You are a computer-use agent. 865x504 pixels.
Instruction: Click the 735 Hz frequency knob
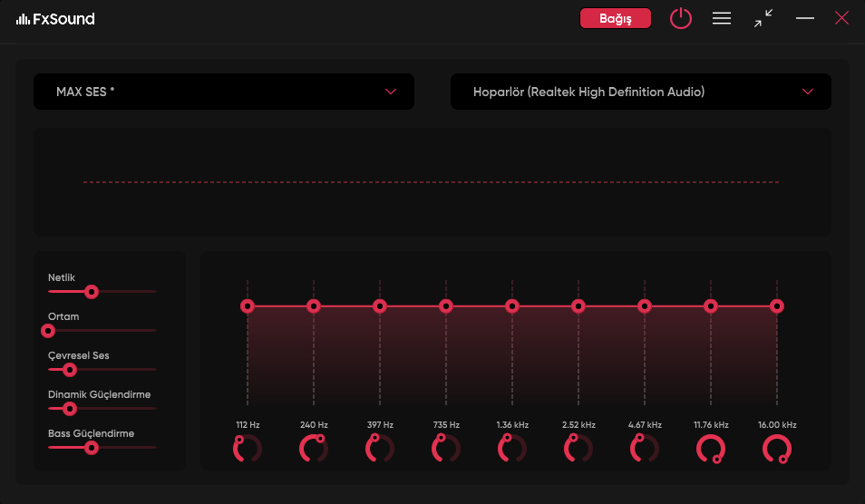pyautogui.click(x=446, y=449)
